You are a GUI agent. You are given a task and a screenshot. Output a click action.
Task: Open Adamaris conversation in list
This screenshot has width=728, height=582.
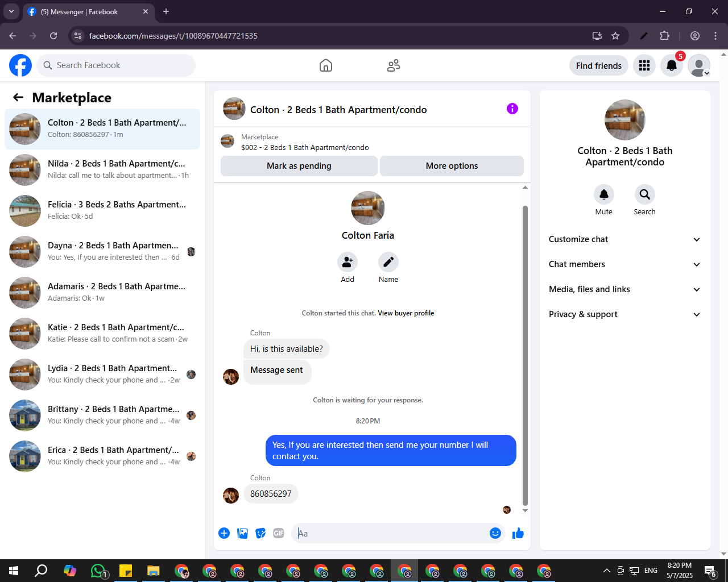point(102,293)
